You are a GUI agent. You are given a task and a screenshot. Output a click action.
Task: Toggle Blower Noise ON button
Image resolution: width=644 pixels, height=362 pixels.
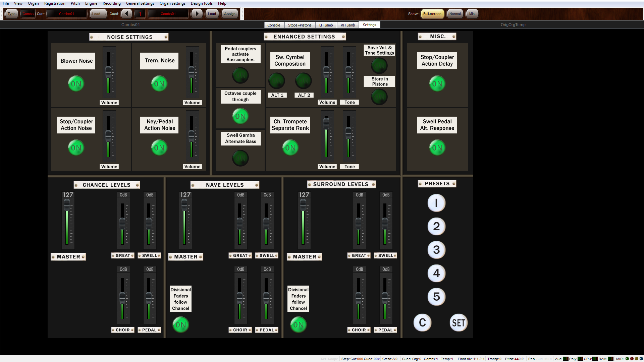(x=76, y=84)
